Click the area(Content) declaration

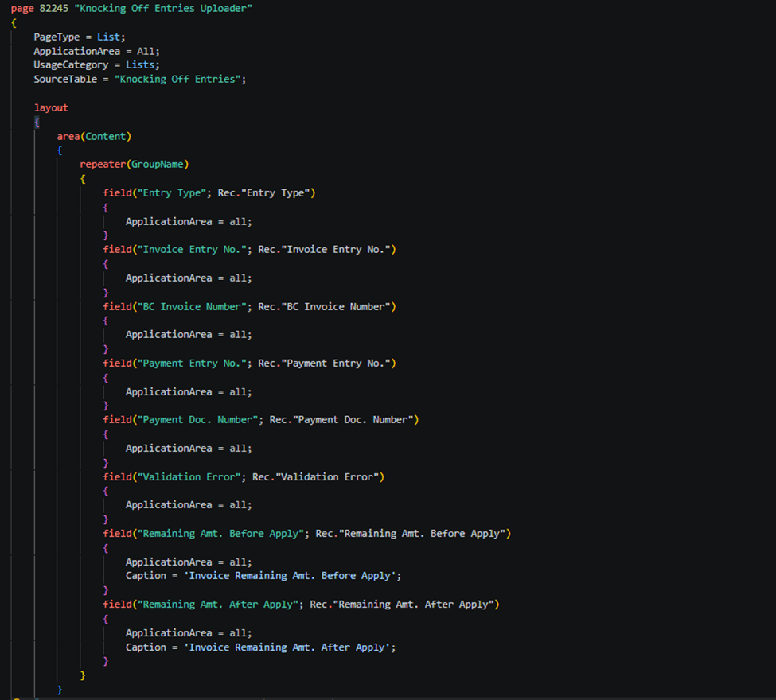coord(94,136)
